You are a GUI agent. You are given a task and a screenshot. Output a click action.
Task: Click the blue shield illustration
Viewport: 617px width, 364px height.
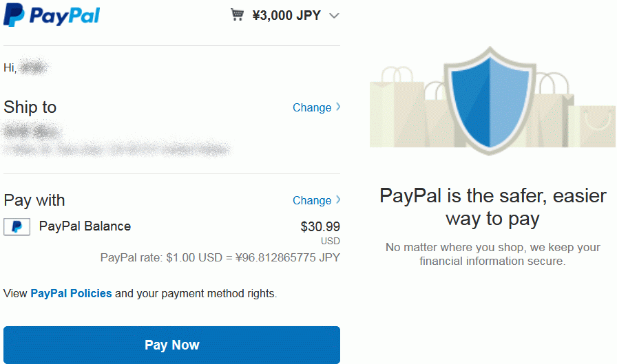[490, 100]
